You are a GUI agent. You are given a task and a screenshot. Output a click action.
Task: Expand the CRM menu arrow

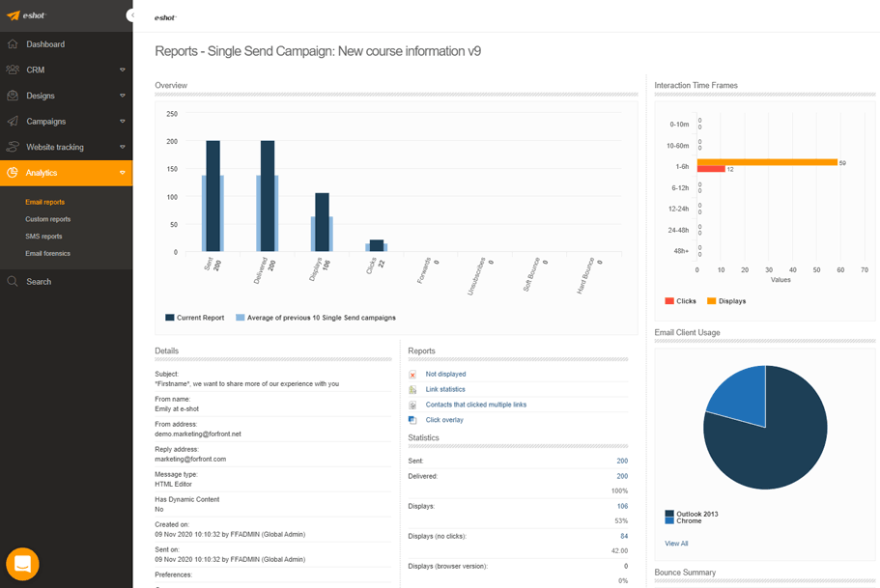click(122, 70)
